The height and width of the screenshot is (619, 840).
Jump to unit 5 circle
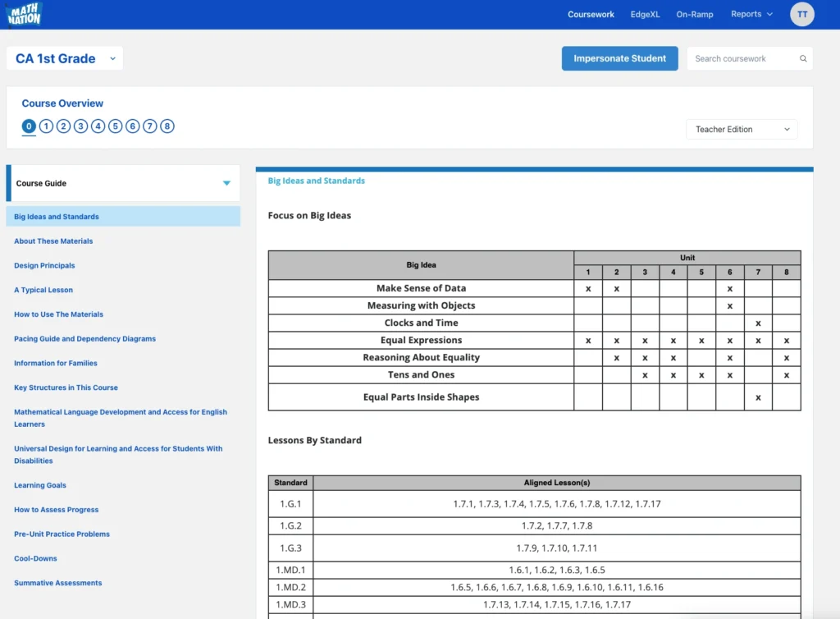coord(116,126)
